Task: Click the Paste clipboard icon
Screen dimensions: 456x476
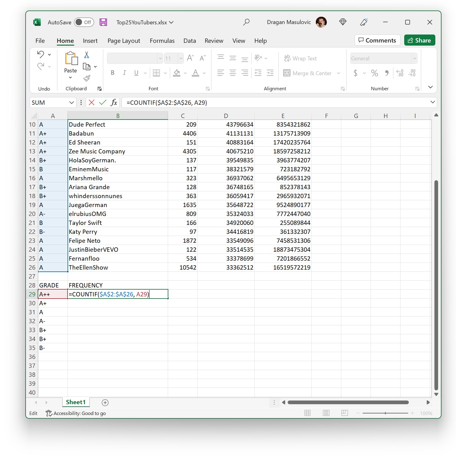Action: (x=71, y=58)
